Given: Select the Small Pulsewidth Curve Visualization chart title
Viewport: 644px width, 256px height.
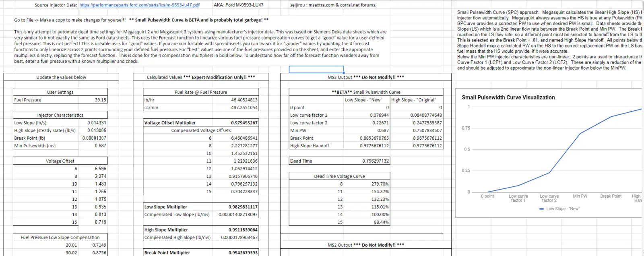Looking at the screenshot, I should [x=508, y=97].
